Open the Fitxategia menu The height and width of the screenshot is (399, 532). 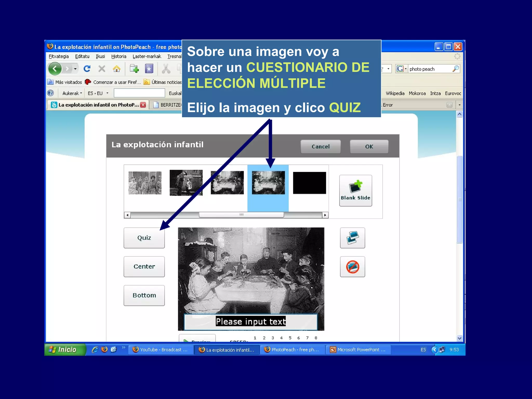(x=59, y=56)
